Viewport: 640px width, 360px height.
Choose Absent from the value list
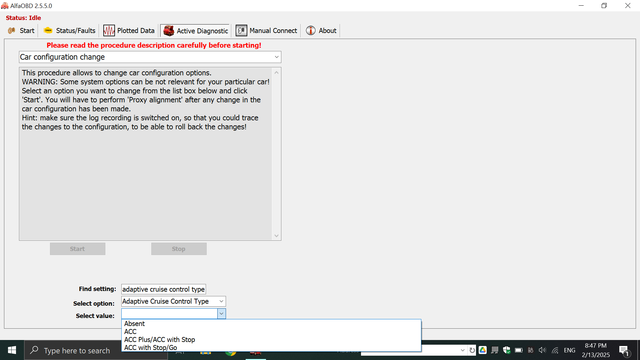tap(134, 324)
